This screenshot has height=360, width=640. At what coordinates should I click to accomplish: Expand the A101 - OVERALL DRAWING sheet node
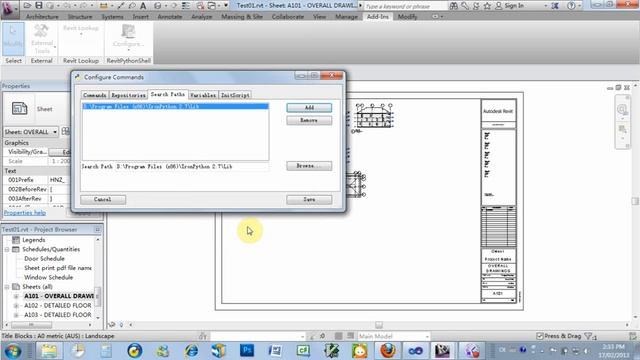pos(16,296)
